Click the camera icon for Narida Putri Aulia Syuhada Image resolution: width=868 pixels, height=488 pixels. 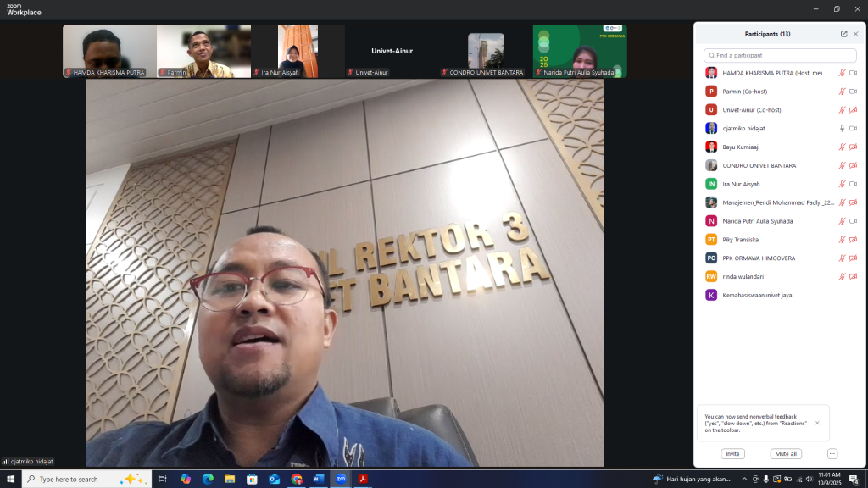point(854,221)
